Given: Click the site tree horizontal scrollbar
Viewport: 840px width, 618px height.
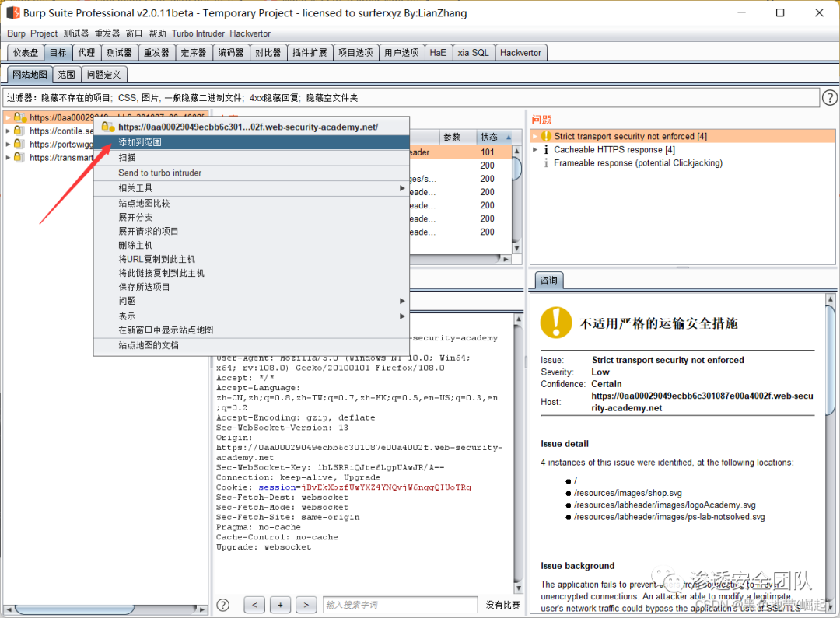Looking at the screenshot, I should click(x=106, y=609).
